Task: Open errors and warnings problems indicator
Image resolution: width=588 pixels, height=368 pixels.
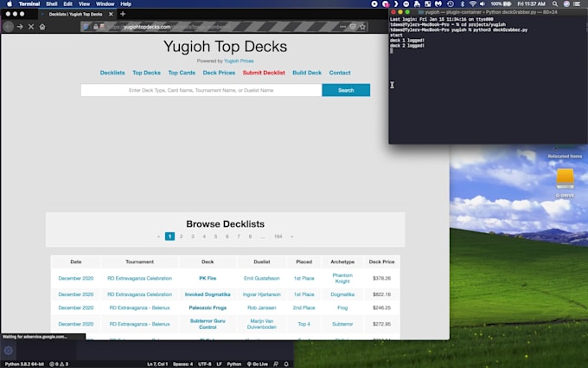Action: 60,365
